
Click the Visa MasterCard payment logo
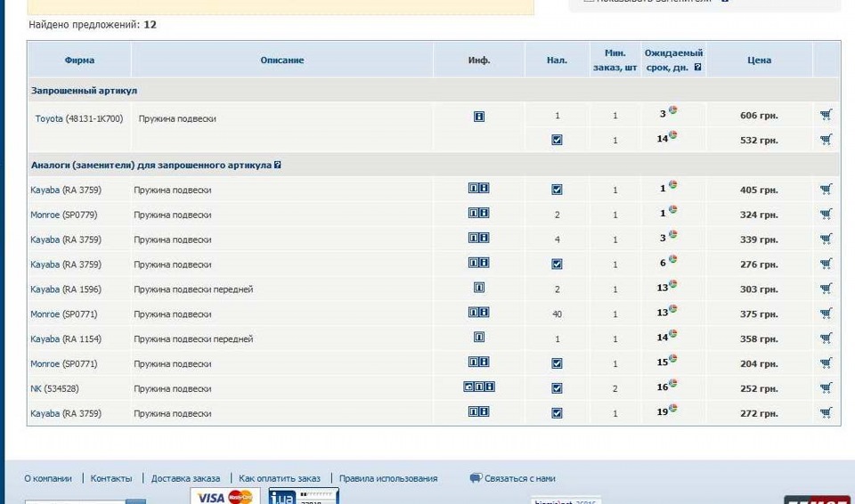[224, 496]
